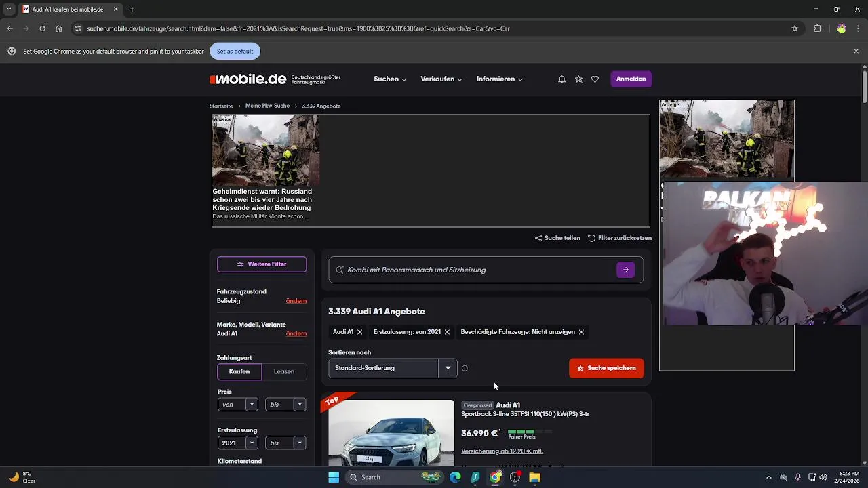Open the Informieren navigation menu
The image size is (868, 488).
click(x=500, y=79)
